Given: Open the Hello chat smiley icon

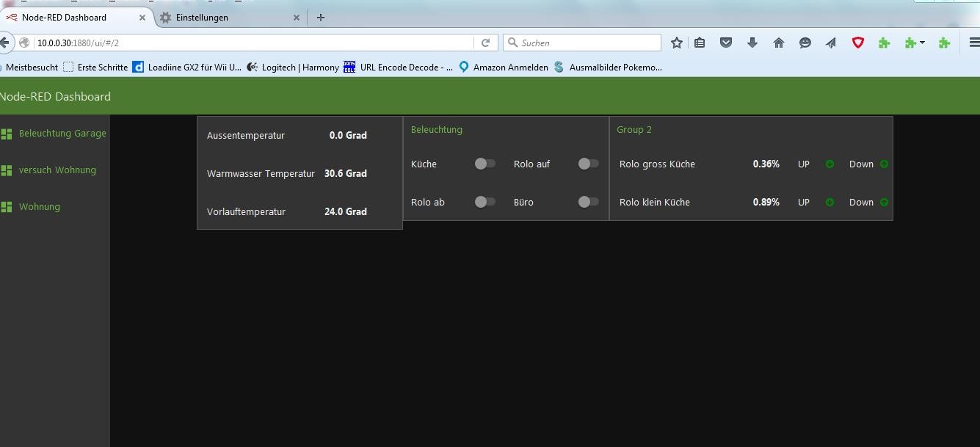Looking at the screenshot, I should [x=805, y=43].
